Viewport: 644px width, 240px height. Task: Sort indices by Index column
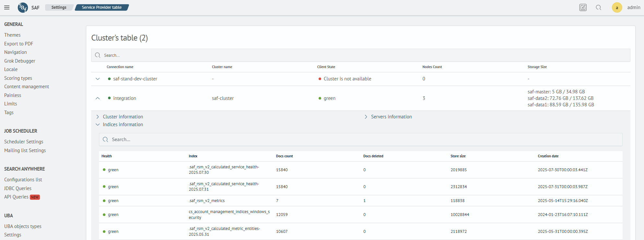[193, 156]
